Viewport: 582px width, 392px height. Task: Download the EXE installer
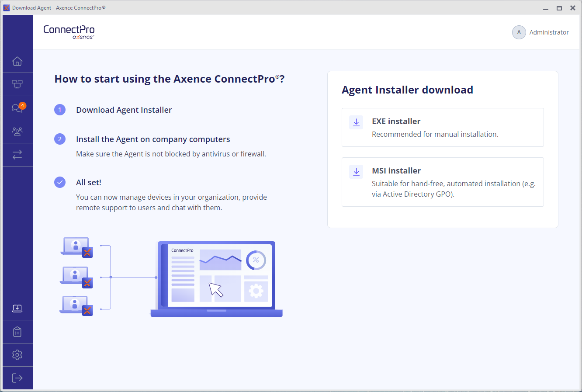pos(443,127)
